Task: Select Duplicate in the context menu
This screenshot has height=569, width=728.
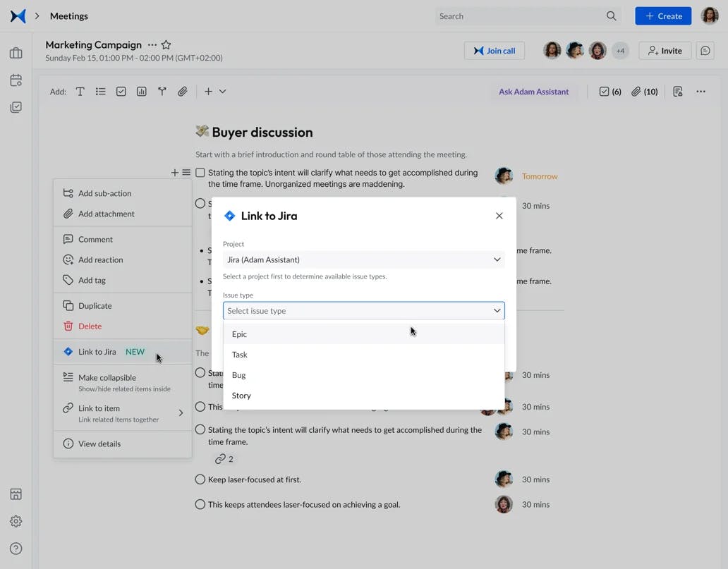Action: (x=95, y=306)
